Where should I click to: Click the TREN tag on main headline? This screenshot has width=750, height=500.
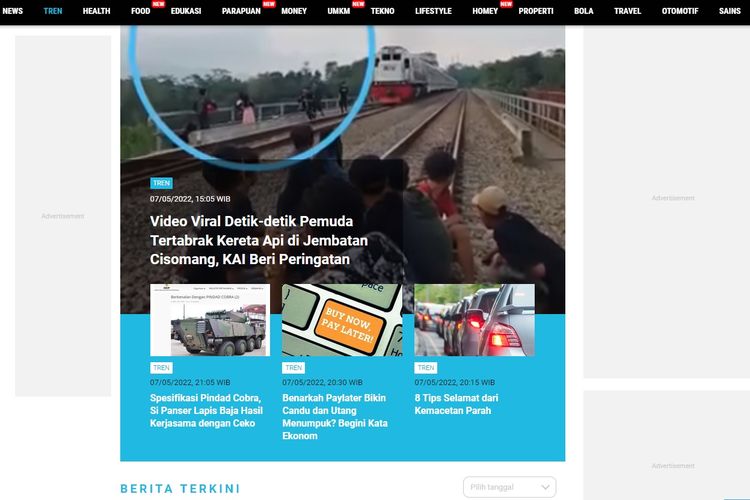pos(161,183)
